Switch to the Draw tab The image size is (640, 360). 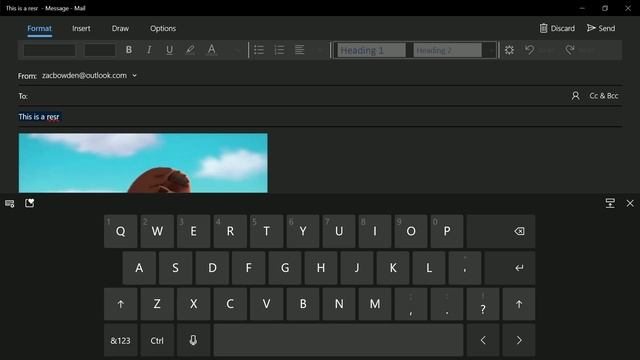tap(120, 29)
